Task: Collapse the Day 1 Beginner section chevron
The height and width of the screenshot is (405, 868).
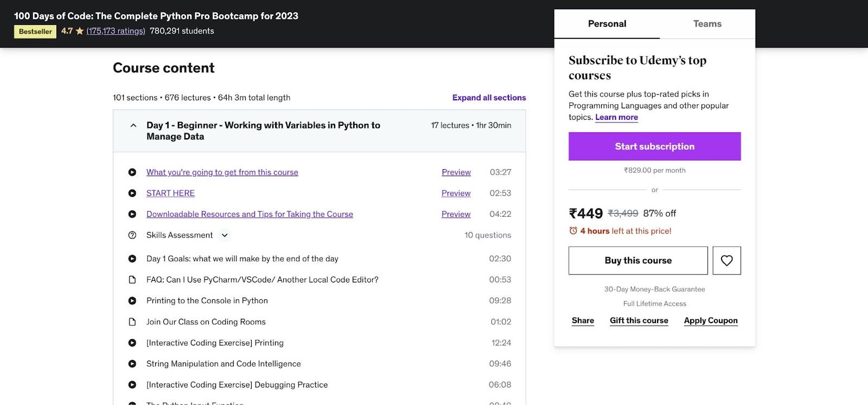Action: (x=133, y=125)
